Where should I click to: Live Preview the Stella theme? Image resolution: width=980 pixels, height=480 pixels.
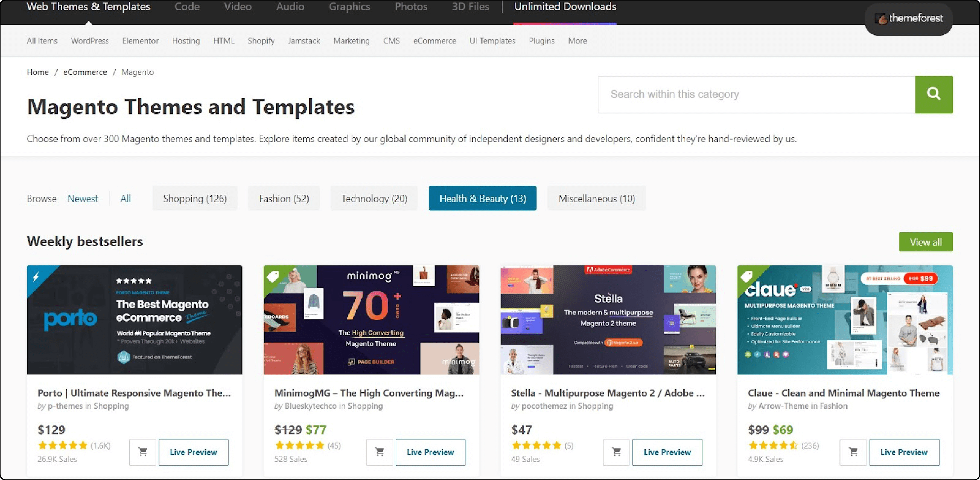667,452
